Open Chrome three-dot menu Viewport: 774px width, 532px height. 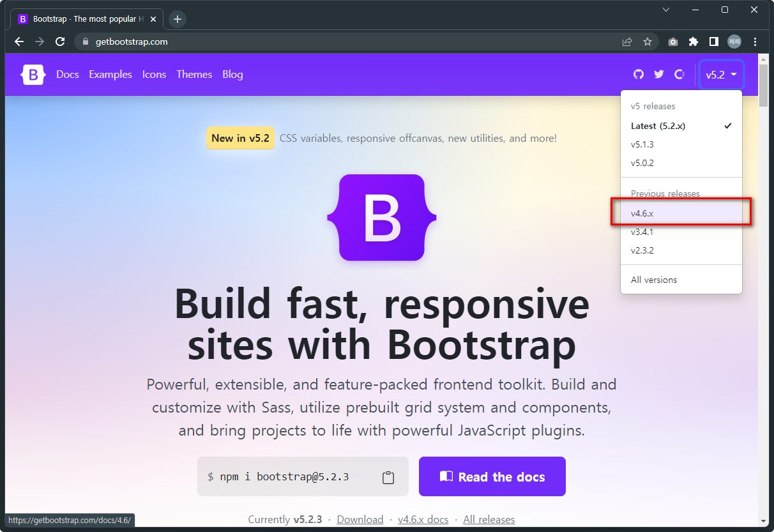pyautogui.click(x=755, y=42)
